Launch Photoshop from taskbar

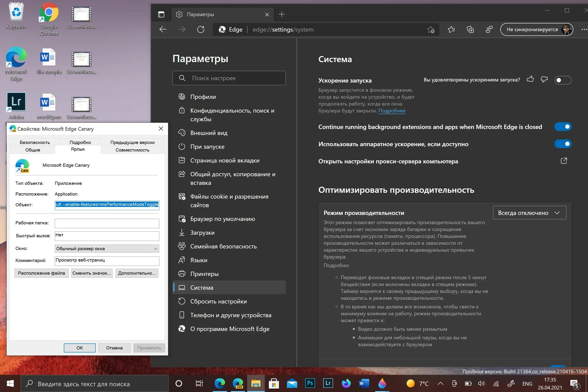310,383
